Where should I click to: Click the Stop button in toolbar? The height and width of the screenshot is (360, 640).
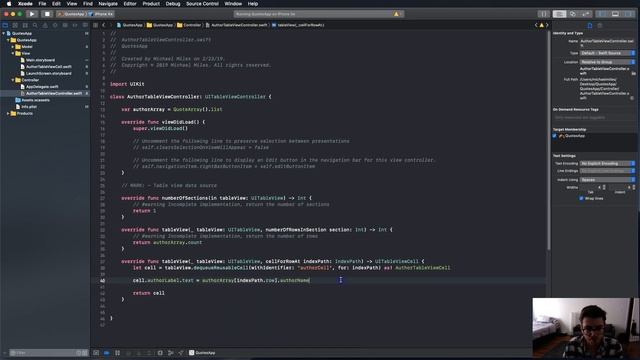[47, 14]
